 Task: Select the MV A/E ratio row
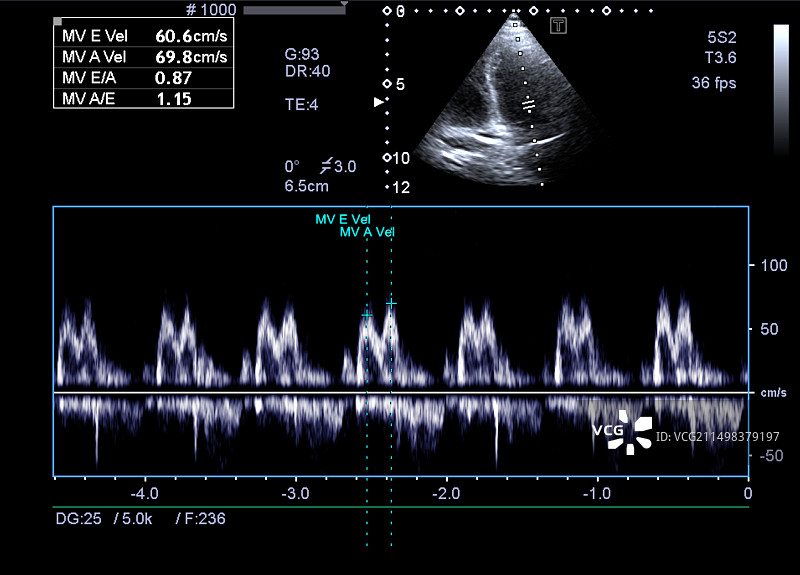pos(143,98)
